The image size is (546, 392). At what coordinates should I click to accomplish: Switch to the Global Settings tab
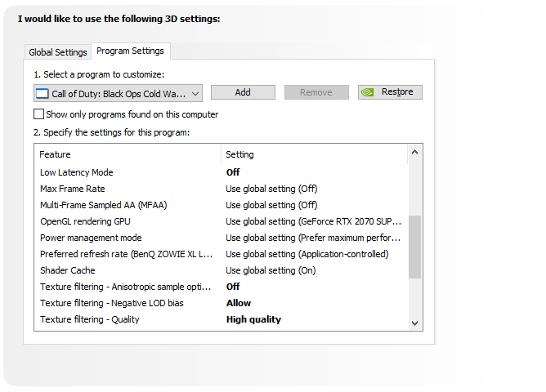[58, 52]
